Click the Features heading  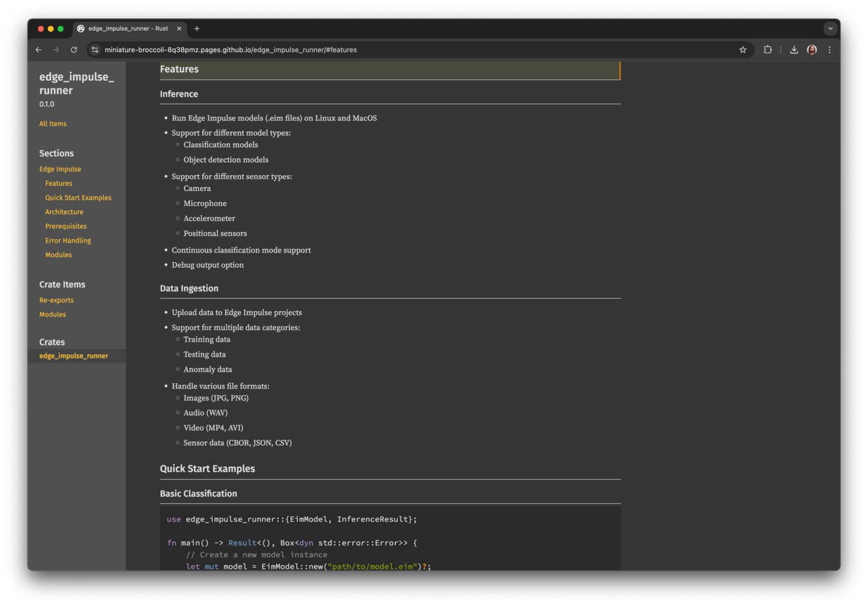180,69
